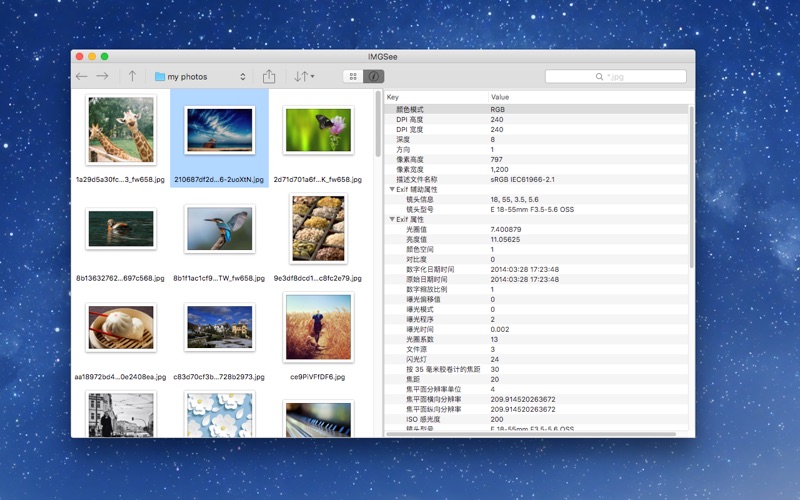Select the wheat field walker thumbnail
This screenshot has width=800, height=500.
pos(318,327)
